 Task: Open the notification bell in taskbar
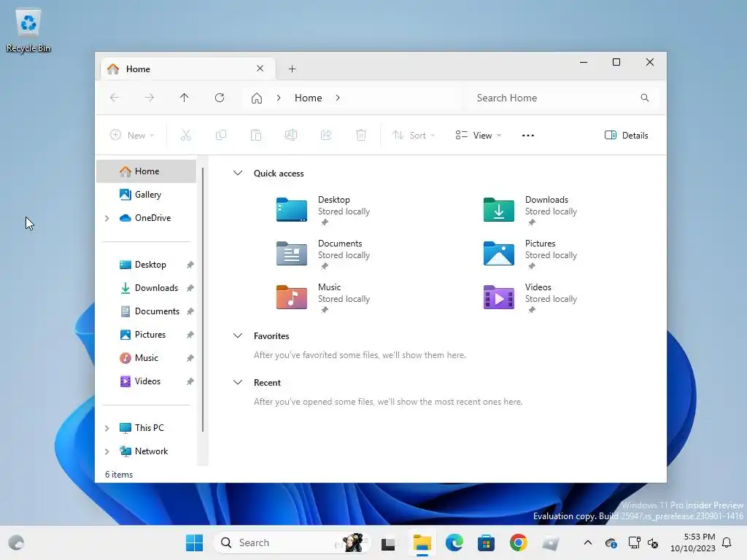point(727,542)
